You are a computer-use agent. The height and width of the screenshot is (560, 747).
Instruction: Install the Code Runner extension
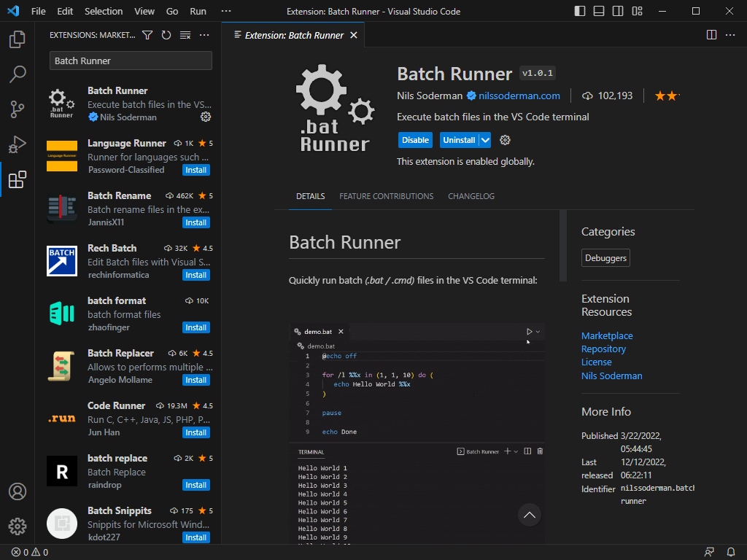[196, 433]
